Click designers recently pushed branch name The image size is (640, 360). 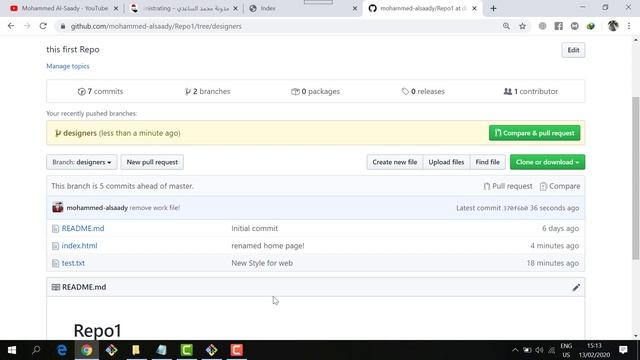[x=80, y=133]
